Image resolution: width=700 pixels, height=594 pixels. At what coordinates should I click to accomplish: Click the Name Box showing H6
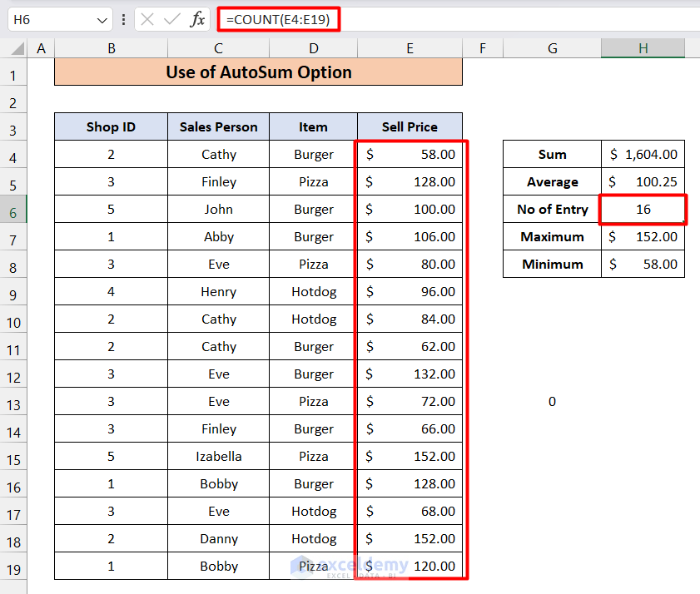(x=60, y=20)
